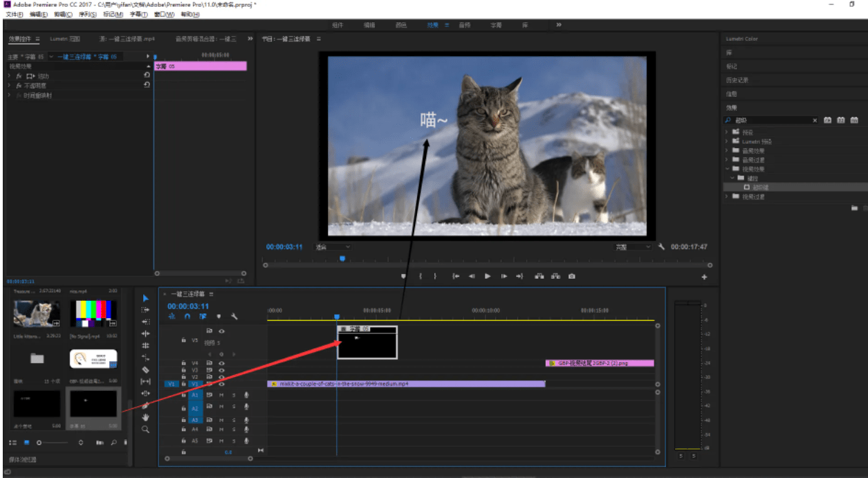Add a marker in the timeline header
Screen dimensions: 868x478
click(219, 317)
